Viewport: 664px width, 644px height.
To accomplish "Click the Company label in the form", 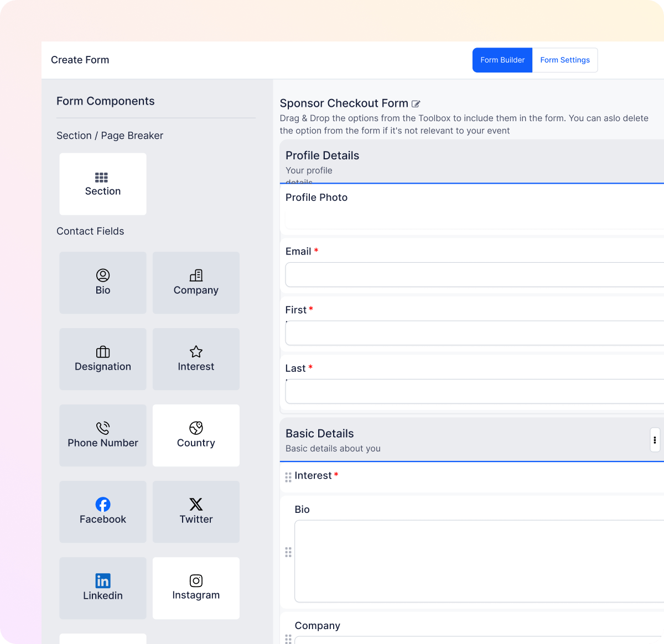I will tap(318, 626).
